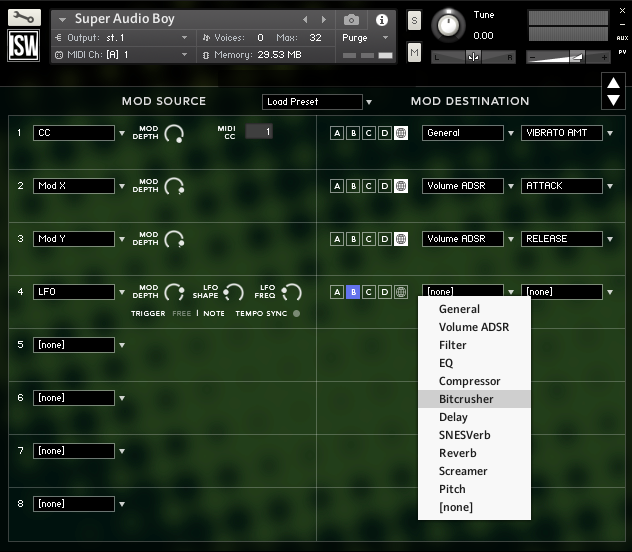The image size is (632, 552).
Task: Toggle layer A in Mod X row
Action: coord(337,186)
